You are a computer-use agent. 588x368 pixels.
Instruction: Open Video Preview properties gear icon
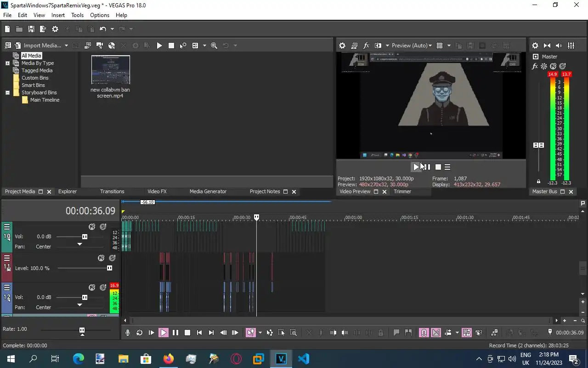pos(342,46)
